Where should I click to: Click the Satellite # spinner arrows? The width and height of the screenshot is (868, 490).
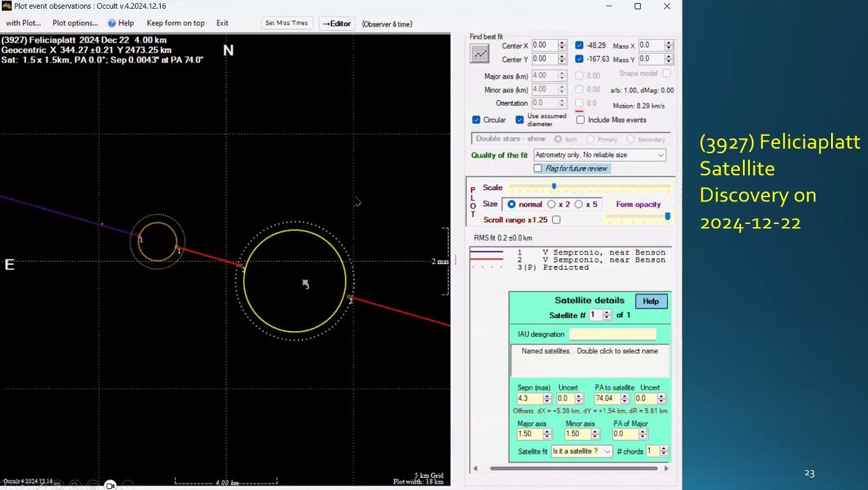click(x=607, y=315)
